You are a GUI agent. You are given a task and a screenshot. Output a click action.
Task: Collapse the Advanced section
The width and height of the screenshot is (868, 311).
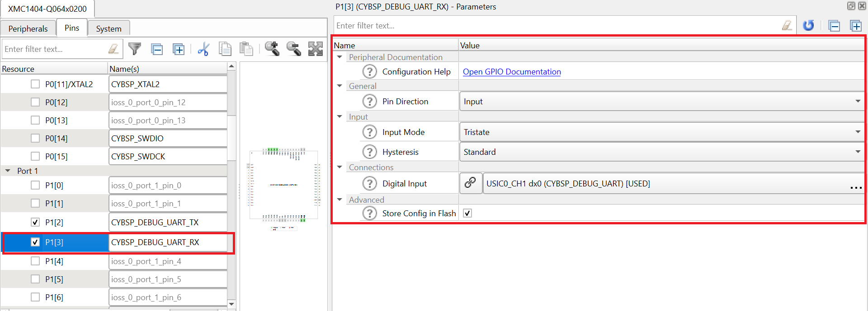340,200
